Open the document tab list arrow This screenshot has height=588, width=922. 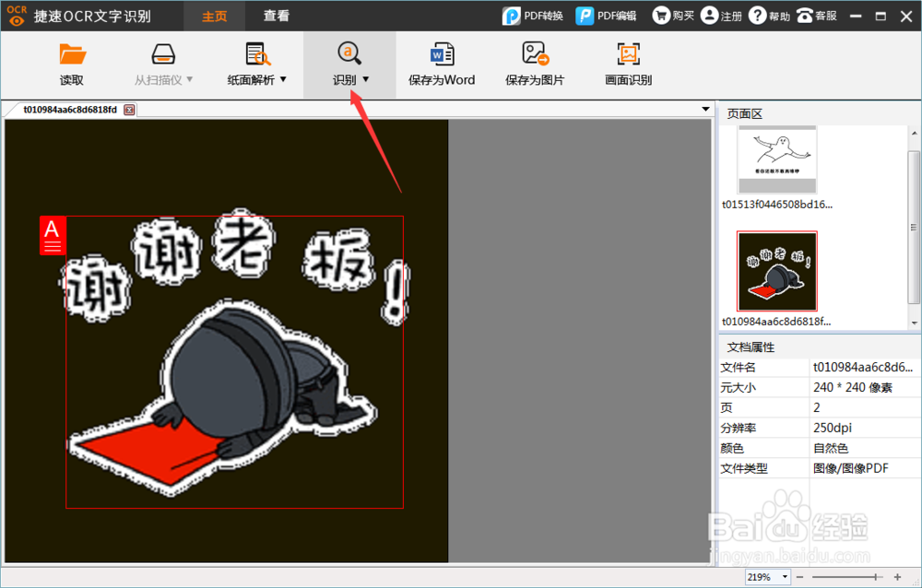[x=705, y=110]
